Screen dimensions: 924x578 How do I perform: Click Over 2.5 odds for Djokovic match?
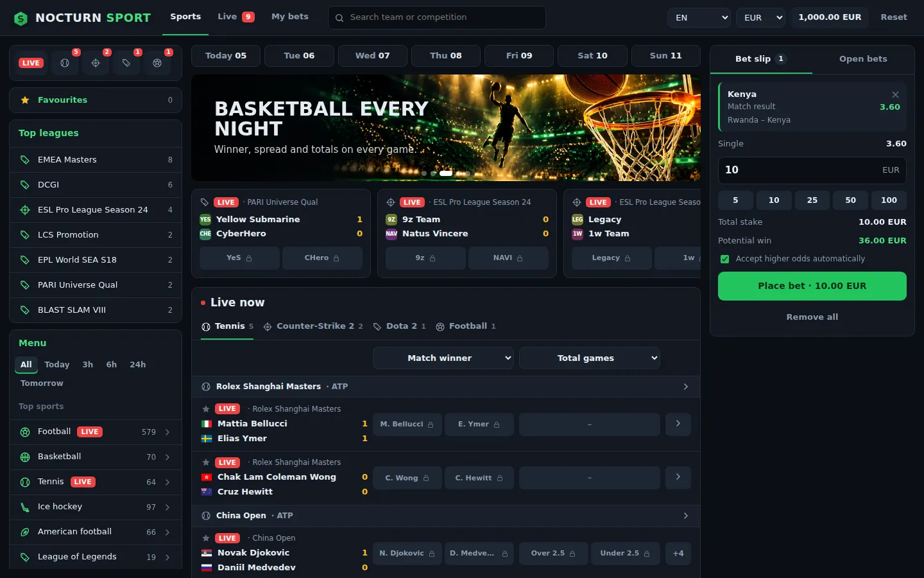(x=553, y=554)
